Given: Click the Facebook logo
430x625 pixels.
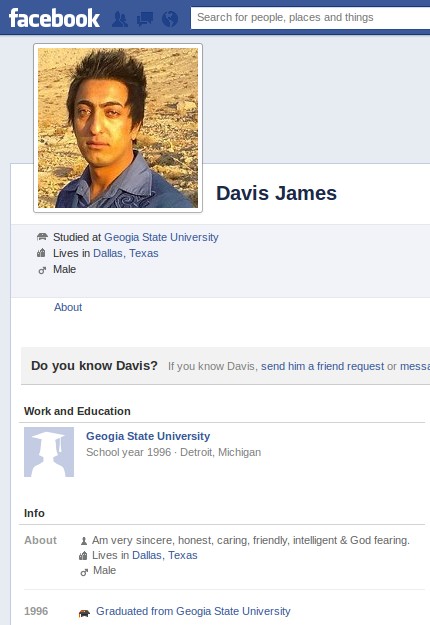Looking at the screenshot, I should click(x=54, y=18).
